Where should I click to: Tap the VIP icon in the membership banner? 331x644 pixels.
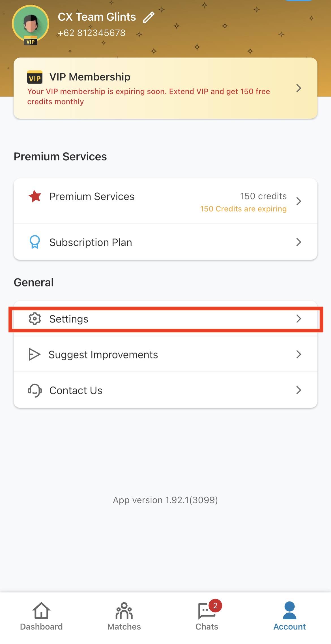(x=35, y=77)
